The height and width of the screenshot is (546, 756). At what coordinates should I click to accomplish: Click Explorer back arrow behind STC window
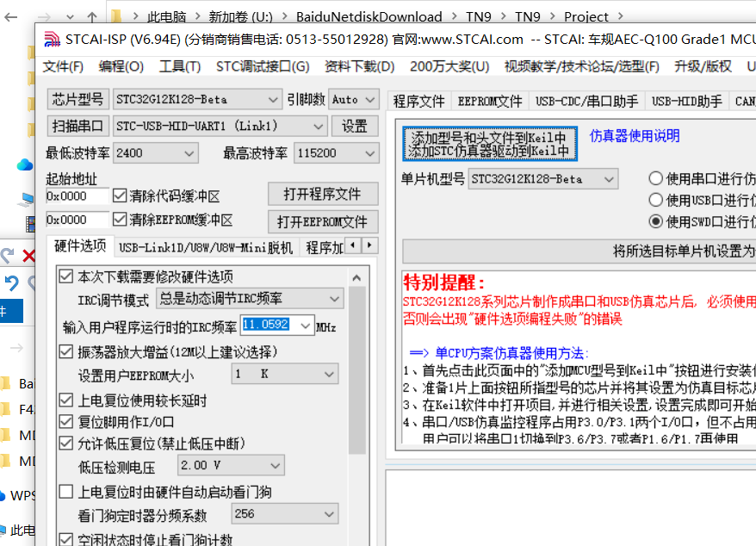10,17
